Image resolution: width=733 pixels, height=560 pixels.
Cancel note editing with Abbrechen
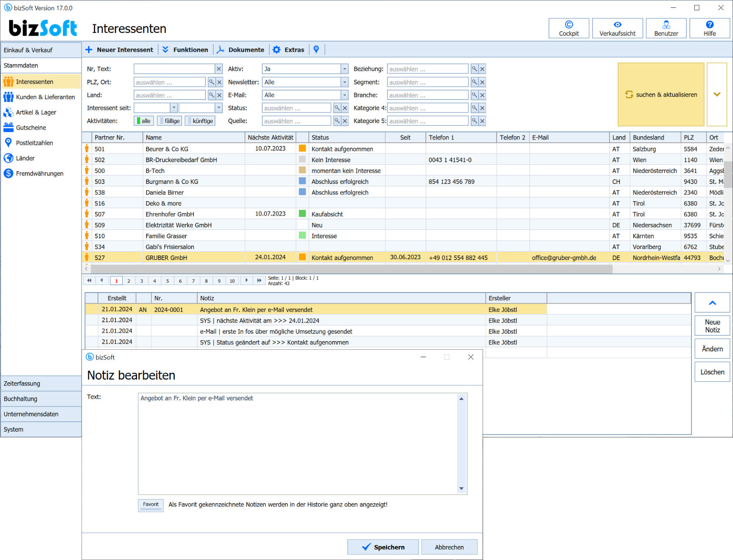pyautogui.click(x=449, y=547)
